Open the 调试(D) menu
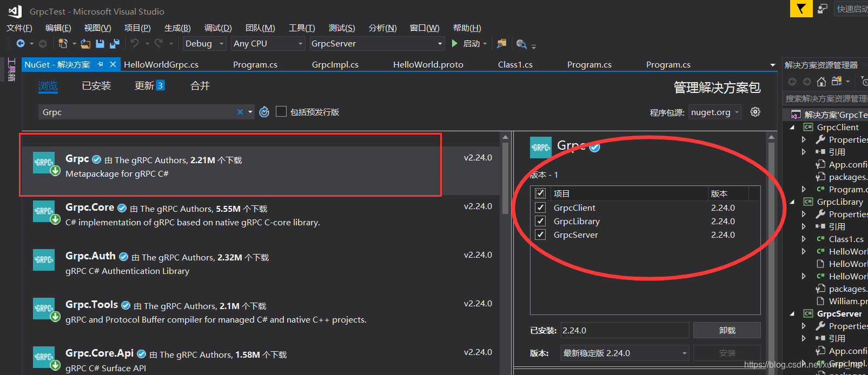868x375 pixels. [218, 28]
